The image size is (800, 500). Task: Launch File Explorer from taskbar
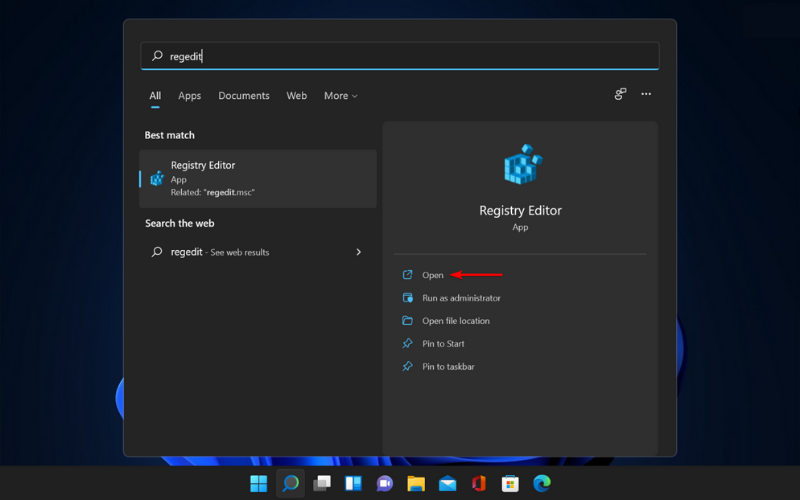416,483
